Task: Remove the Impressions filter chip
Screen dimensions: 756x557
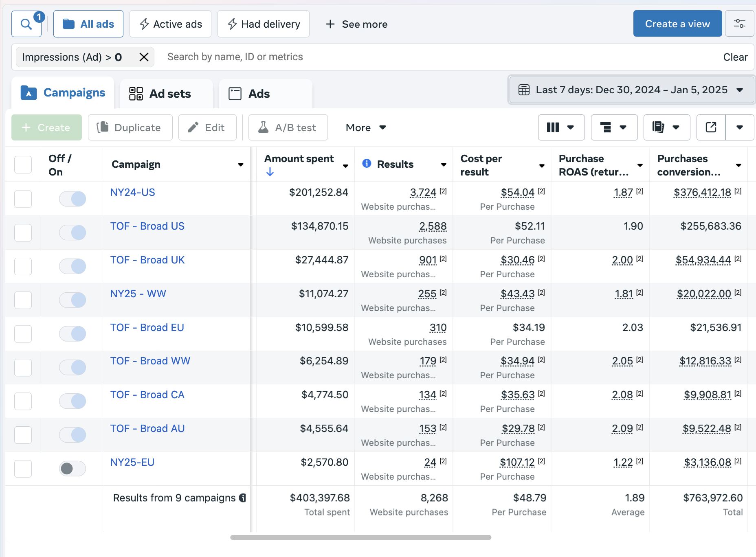Action: click(144, 57)
